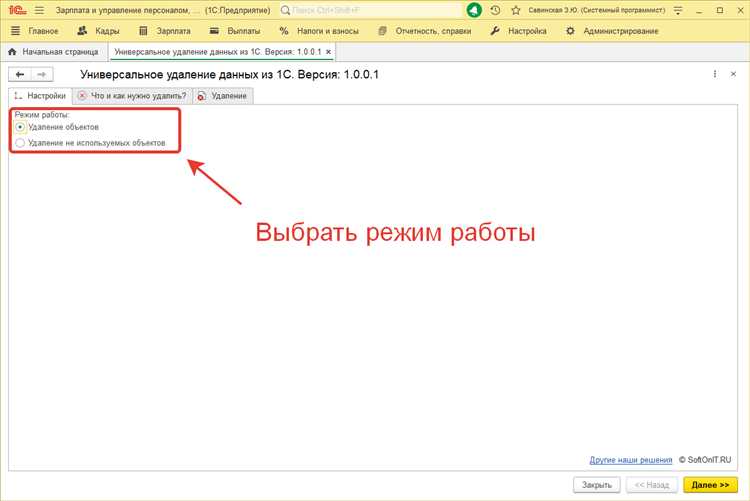
Task: Open the 1C main menu hamburger icon
Action: pos(39,10)
